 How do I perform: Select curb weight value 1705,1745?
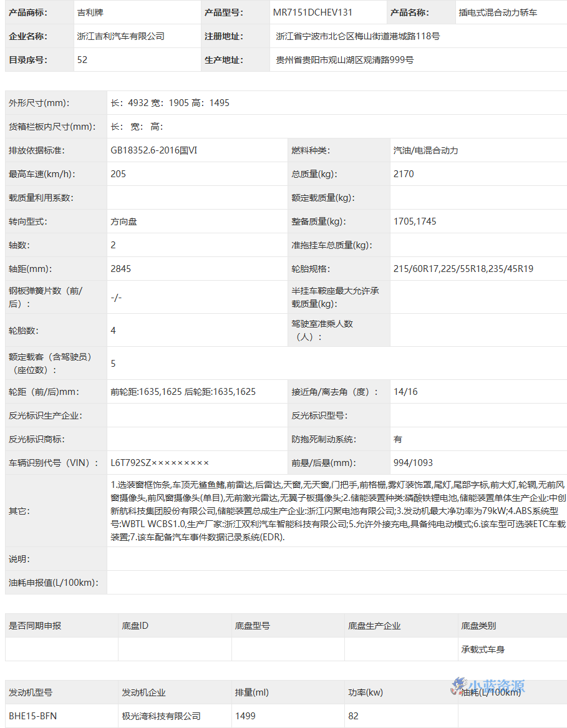click(415, 221)
